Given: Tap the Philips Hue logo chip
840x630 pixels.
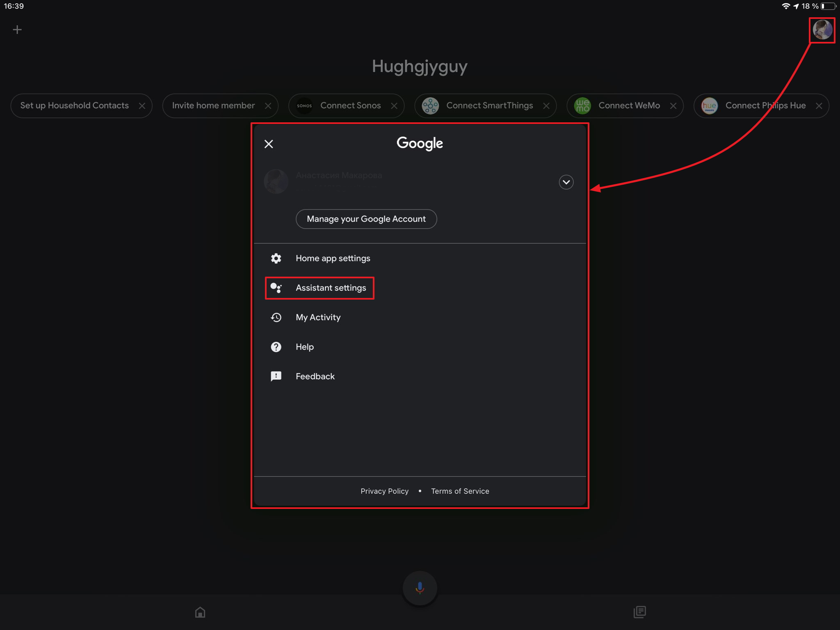Looking at the screenshot, I should click(710, 105).
